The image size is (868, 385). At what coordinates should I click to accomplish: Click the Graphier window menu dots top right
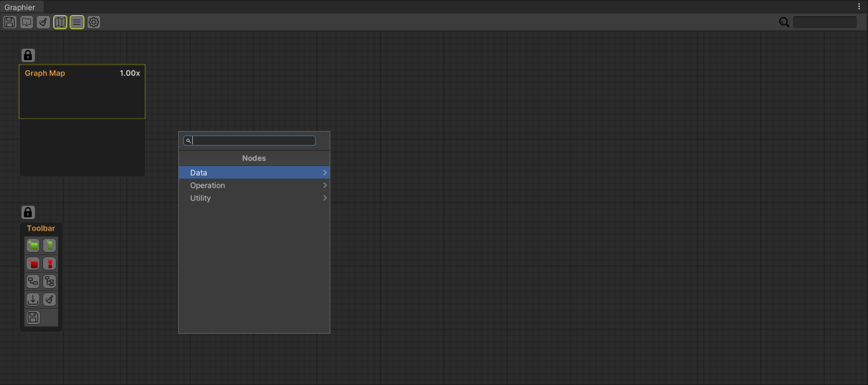pos(859,6)
